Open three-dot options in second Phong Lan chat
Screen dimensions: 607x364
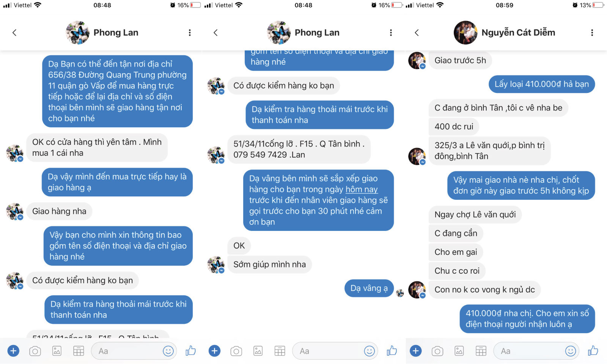click(x=391, y=33)
